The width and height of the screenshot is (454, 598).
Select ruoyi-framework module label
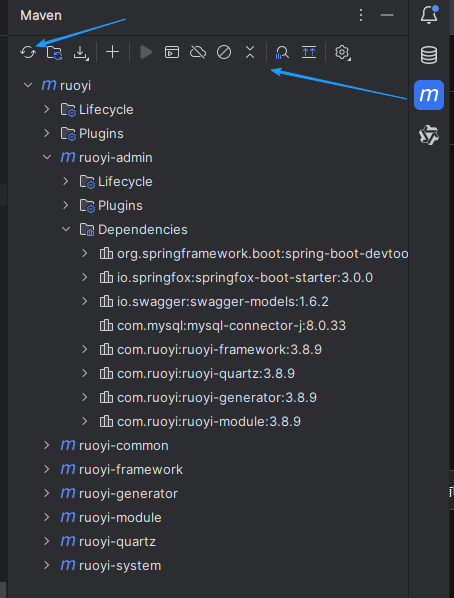131,469
